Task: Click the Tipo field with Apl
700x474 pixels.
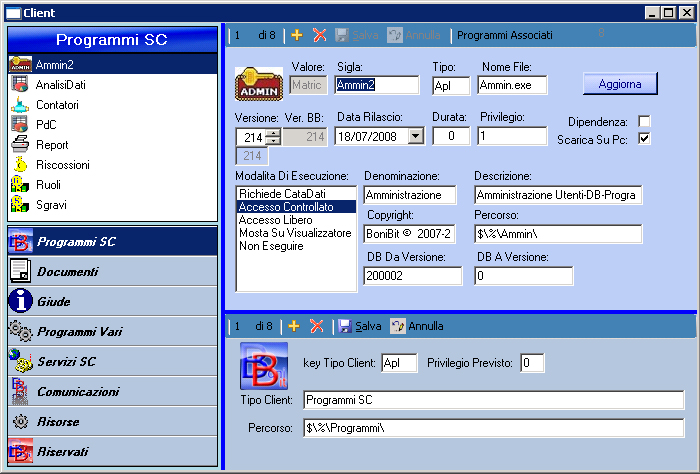Action: pyautogui.click(x=451, y=85)
